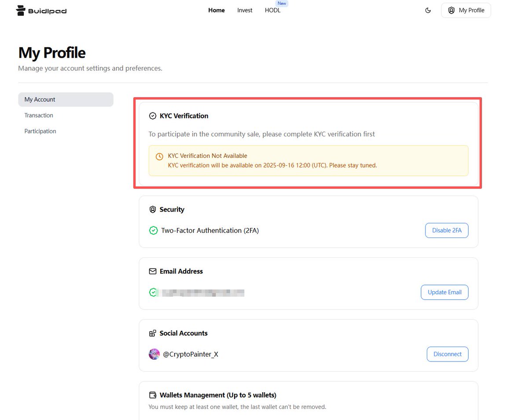Click the green email verified badge icon

(153, 292)
